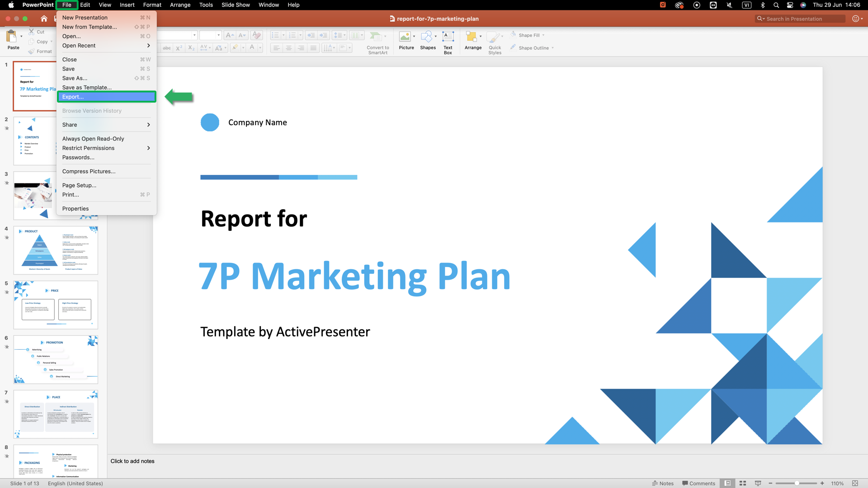The height and width of the screenshot is (488, 868).
Task: Click the Decrease Font Size icon
Action: coord(242,35)
